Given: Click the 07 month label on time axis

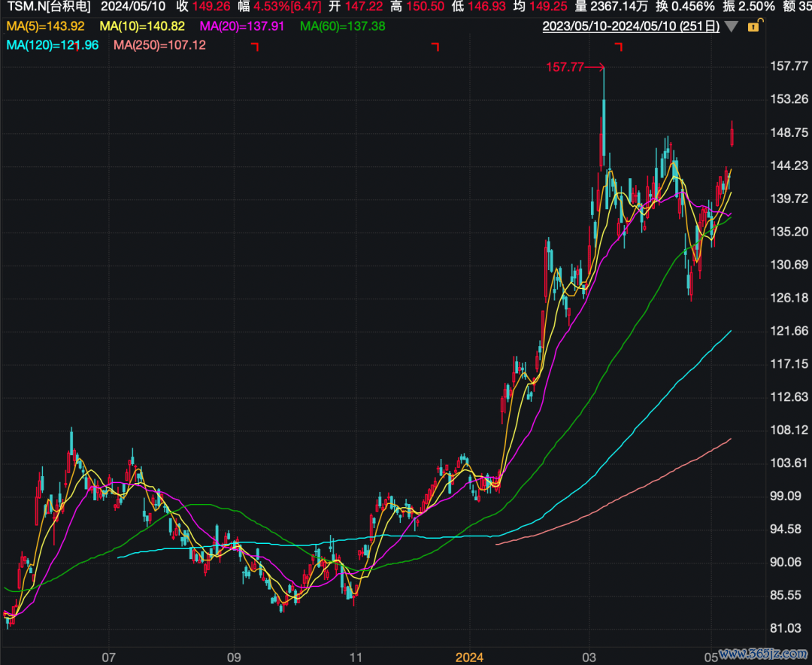Looking at the screenshot, I should (x=109, y=657).
